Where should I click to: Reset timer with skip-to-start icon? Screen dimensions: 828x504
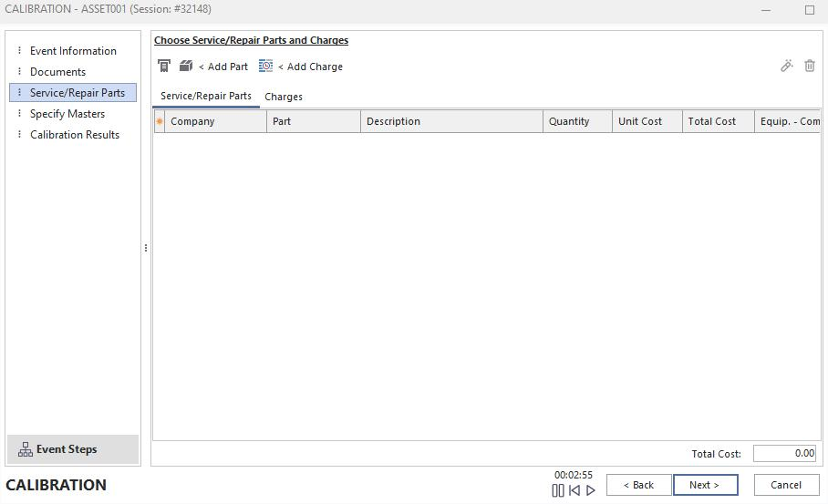(x=574, y=490)
